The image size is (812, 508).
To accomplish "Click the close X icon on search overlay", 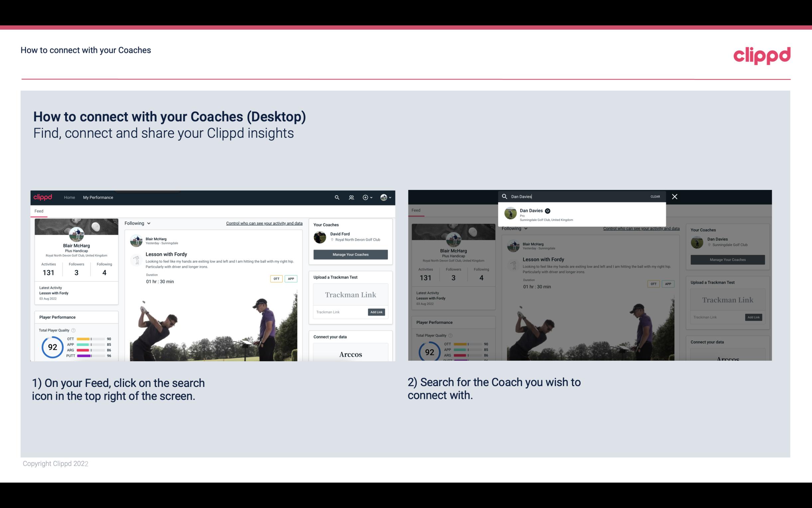I will [x=674, y=196].
